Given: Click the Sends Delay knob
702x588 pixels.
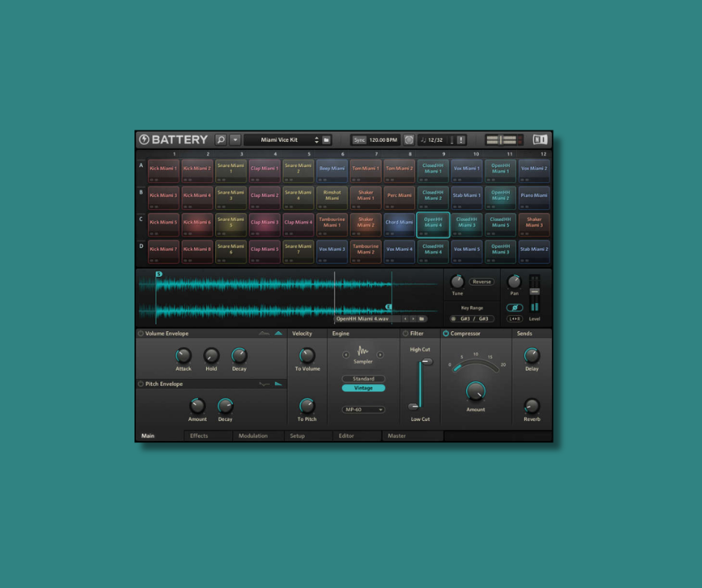Looking at the screenshot, I should click(532, 355).
